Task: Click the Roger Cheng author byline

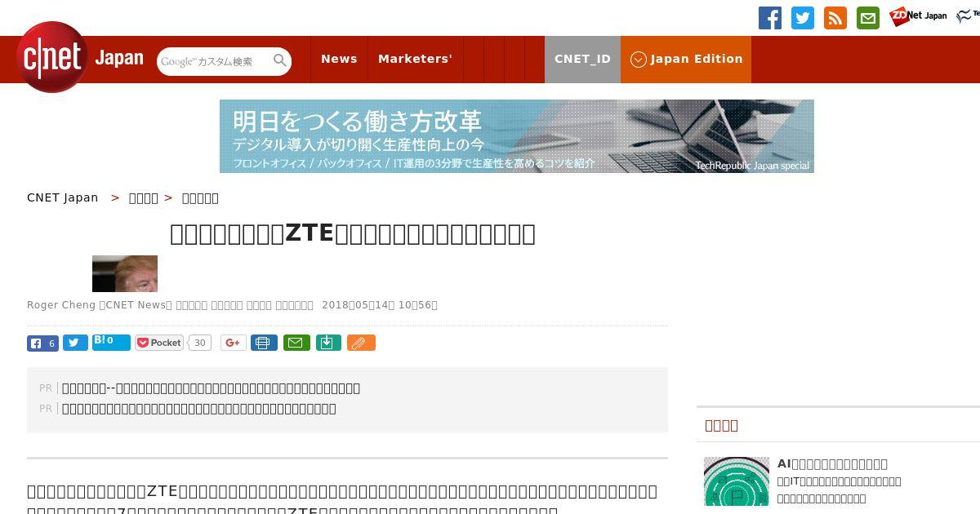Action: point(61,305)
